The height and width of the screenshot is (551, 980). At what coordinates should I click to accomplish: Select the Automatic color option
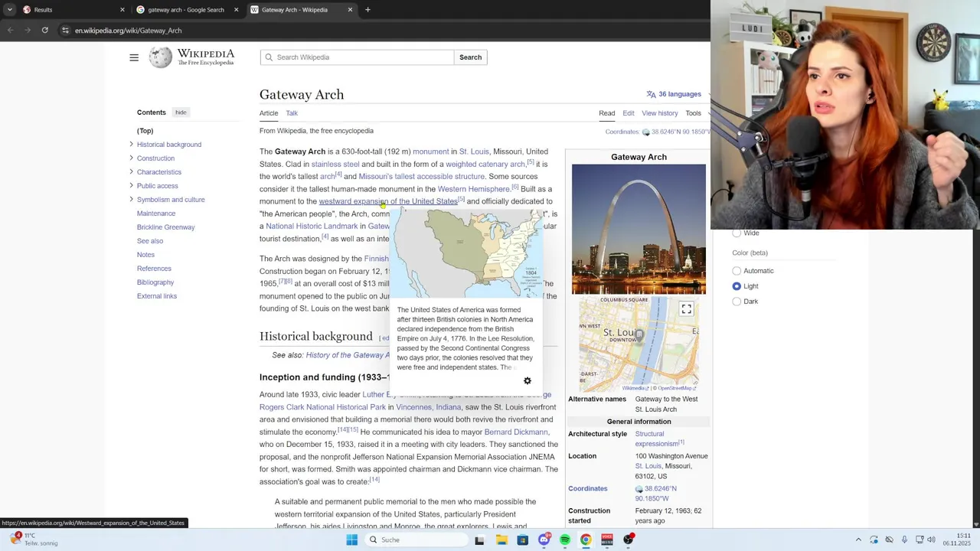(x=737, y=271)
